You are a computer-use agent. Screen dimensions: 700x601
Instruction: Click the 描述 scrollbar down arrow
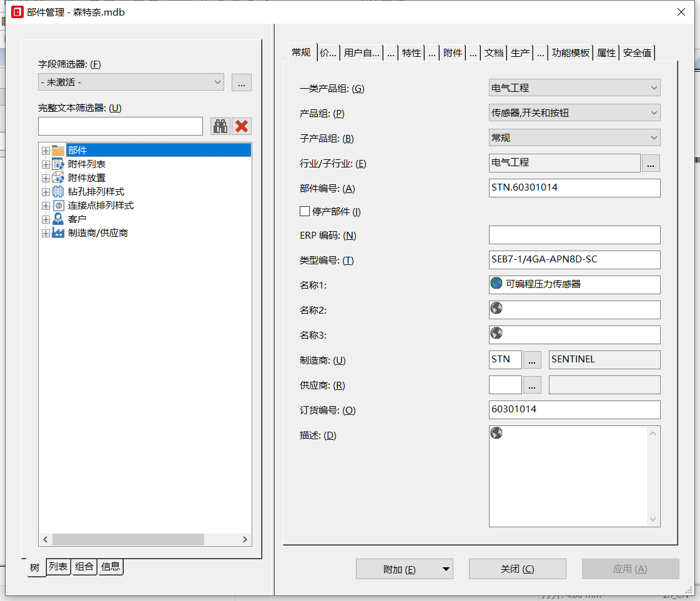[653, 519]
